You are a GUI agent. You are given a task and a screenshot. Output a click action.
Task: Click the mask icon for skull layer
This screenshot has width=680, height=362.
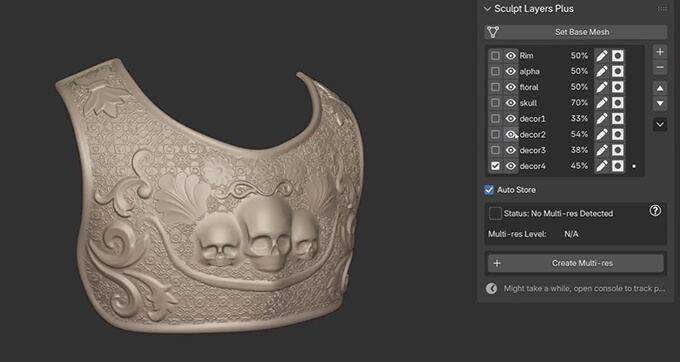click(618, 103)
